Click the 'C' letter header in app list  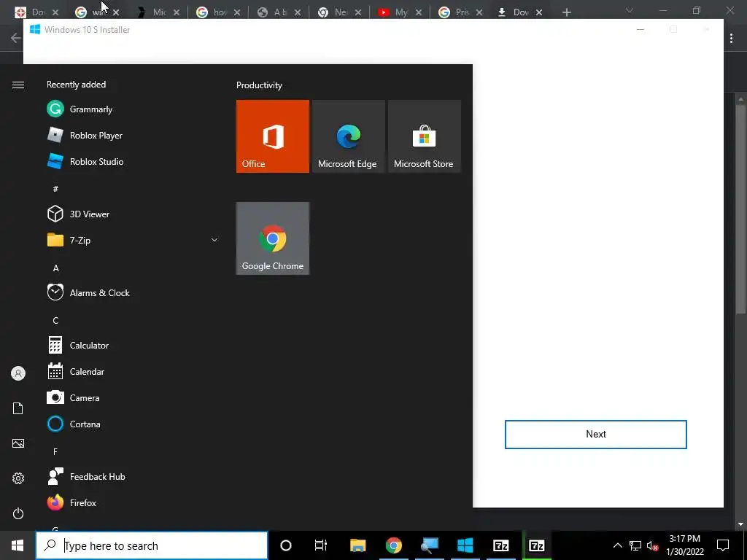55,321
